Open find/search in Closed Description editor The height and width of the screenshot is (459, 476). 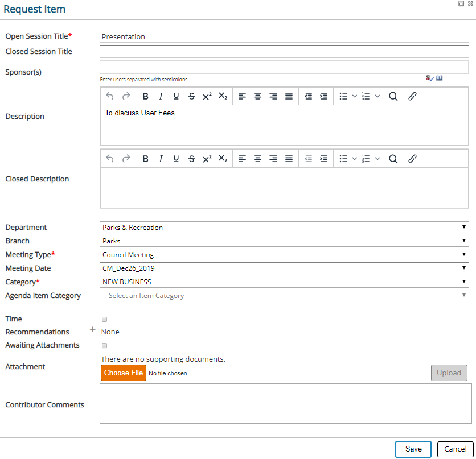click(393, 159)
